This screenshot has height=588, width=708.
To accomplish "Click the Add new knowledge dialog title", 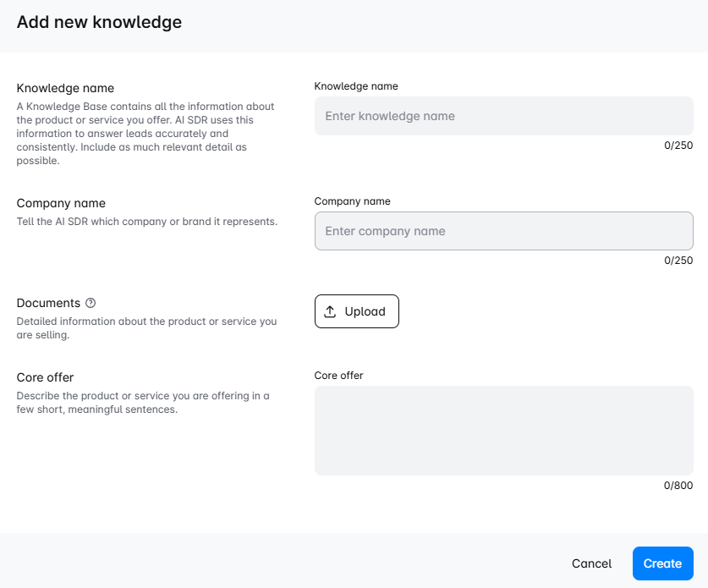I will coord(99,22).
